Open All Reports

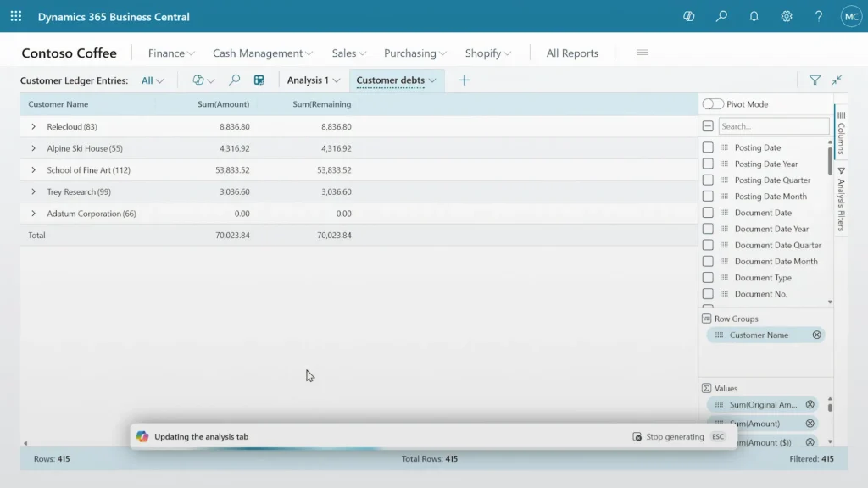pyautogui.click(x=571, y=53)
